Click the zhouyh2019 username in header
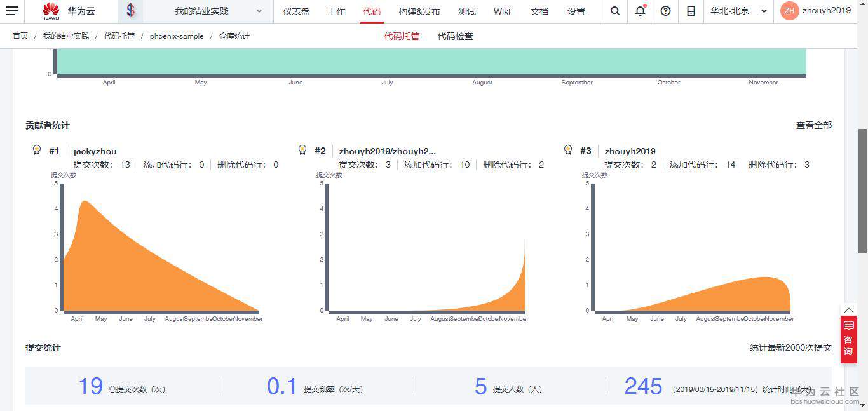868x411 pixels. coord(827,10)
